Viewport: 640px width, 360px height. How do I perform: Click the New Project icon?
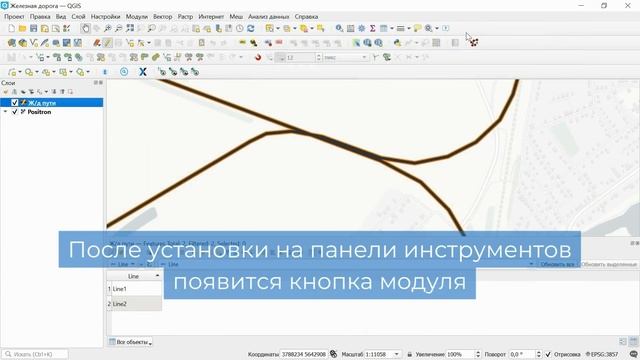point(11,28)
